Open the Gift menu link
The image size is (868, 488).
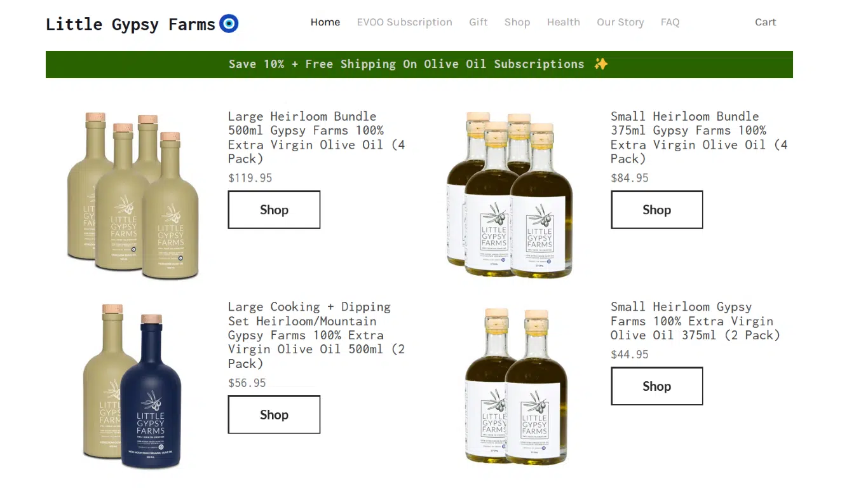(x=478, y=22)
